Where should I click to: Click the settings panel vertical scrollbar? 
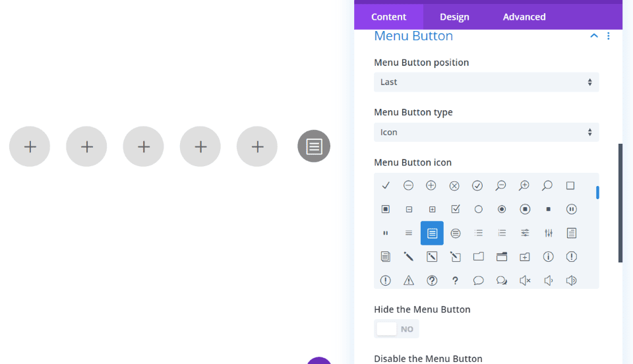click(620, 203)
